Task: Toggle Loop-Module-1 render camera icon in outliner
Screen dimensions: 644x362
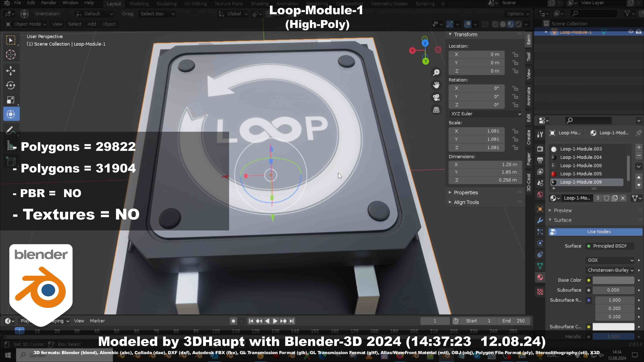Action: coord(638,32)
